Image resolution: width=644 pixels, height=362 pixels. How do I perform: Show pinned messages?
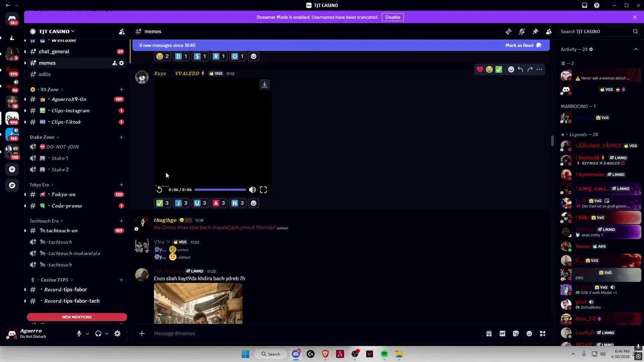(535, 31)
